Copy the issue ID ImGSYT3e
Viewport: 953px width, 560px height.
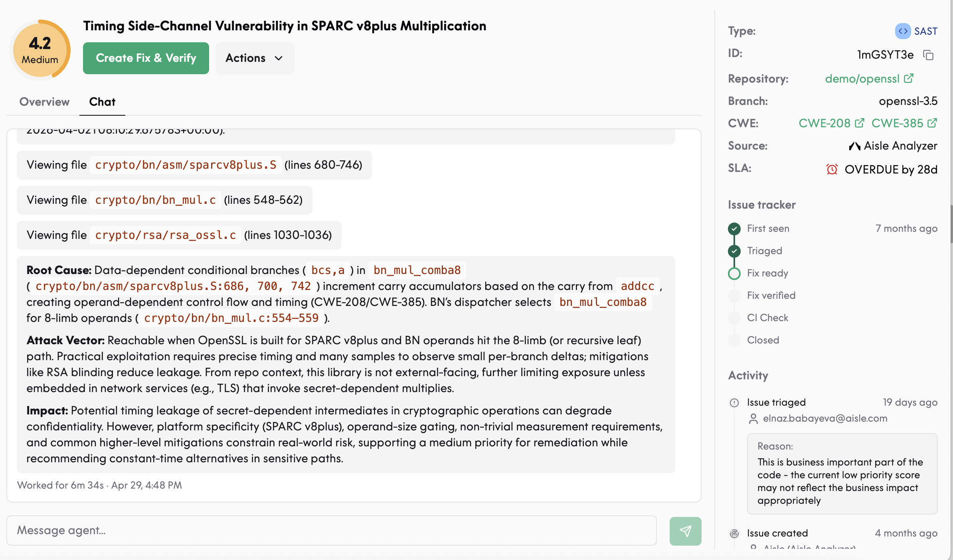tap(928, 55)
